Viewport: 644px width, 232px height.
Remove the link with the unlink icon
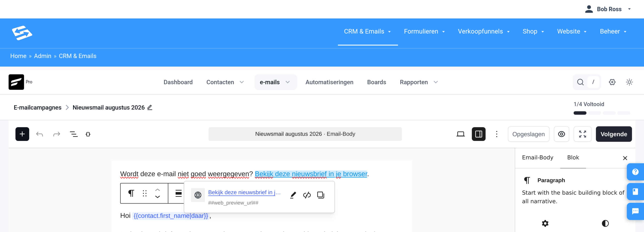point(307,195)
